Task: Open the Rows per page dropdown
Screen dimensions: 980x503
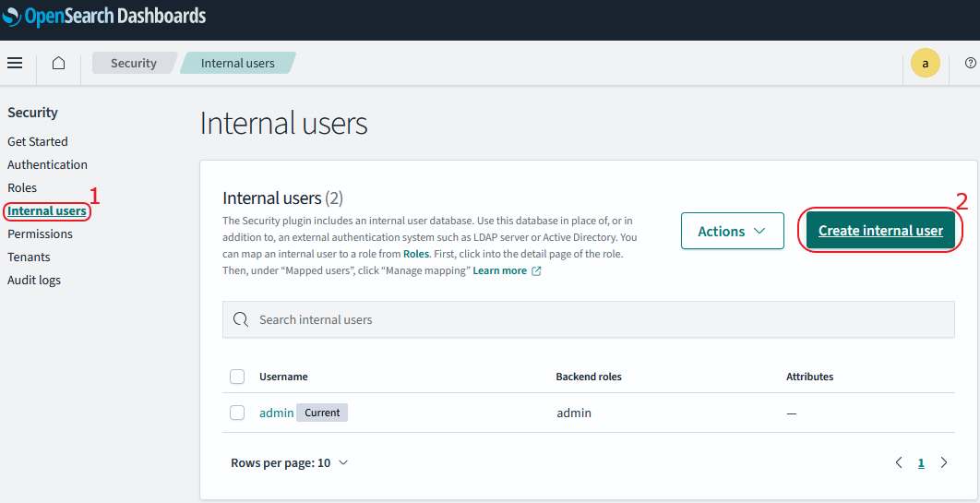Action: coord(290,463)
